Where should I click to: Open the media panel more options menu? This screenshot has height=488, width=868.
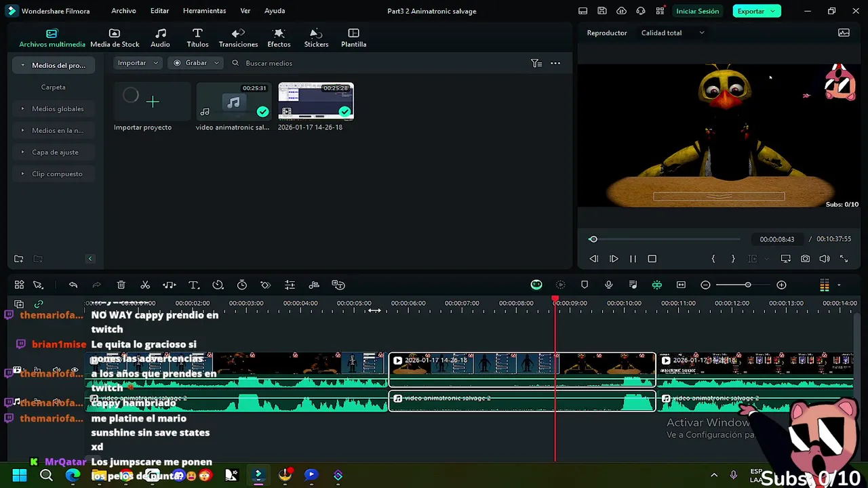[x=555, y=63]
